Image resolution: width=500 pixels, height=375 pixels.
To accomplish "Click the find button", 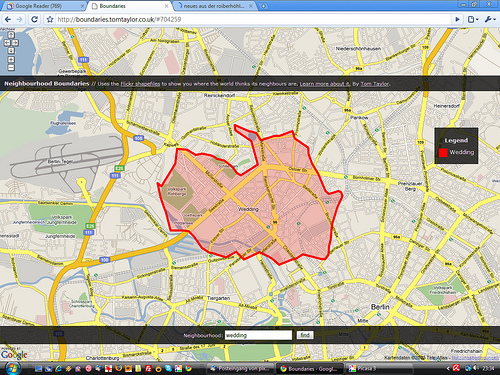I will [305, 335].
